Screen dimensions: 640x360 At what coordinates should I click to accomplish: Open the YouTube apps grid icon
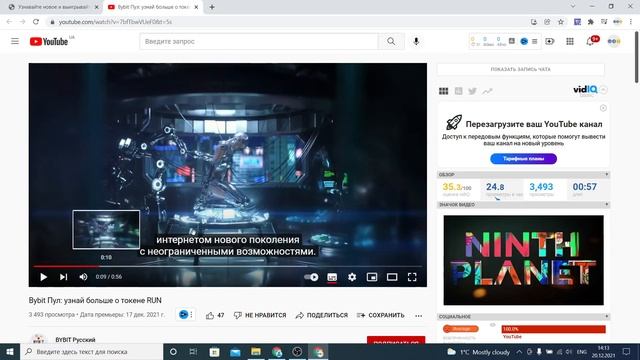[x=570, y=41]
